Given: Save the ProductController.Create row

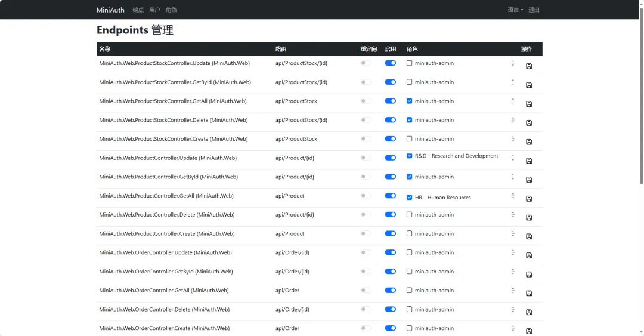Looking at the screenshot, I should click(x=529, y=236).
